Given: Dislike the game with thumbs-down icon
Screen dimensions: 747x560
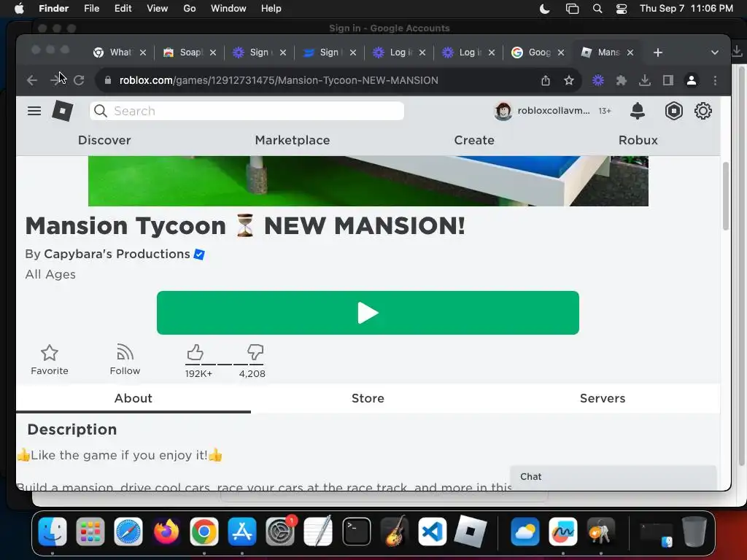Looking at the screenshot, I should coord(255,352).
